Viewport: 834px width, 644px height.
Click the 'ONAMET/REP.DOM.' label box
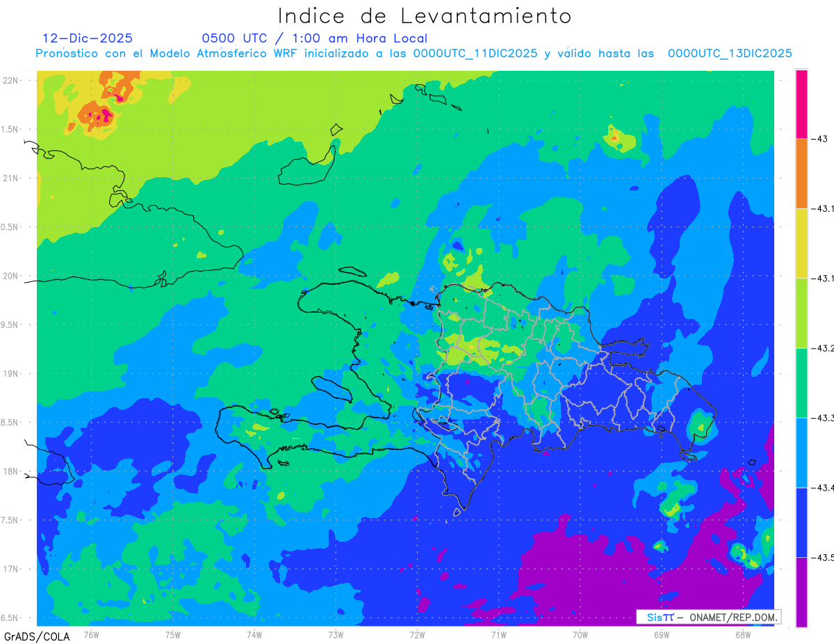(x=708, y=617)
